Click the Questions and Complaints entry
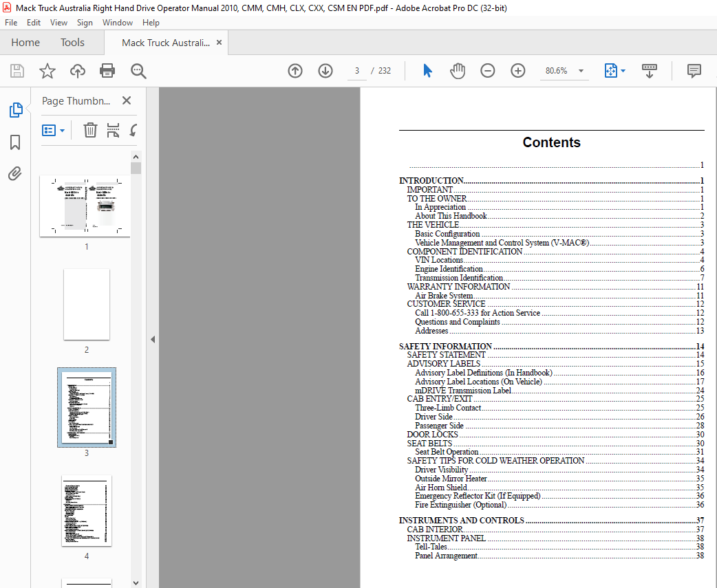Viewport: 717px width, 588px height. click(x=559, y=322)
